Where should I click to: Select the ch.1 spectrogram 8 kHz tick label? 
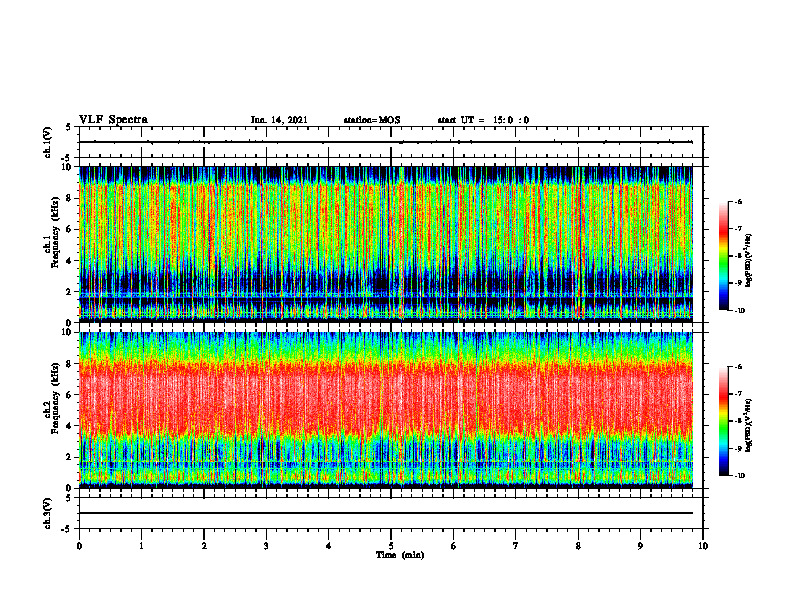70,198
